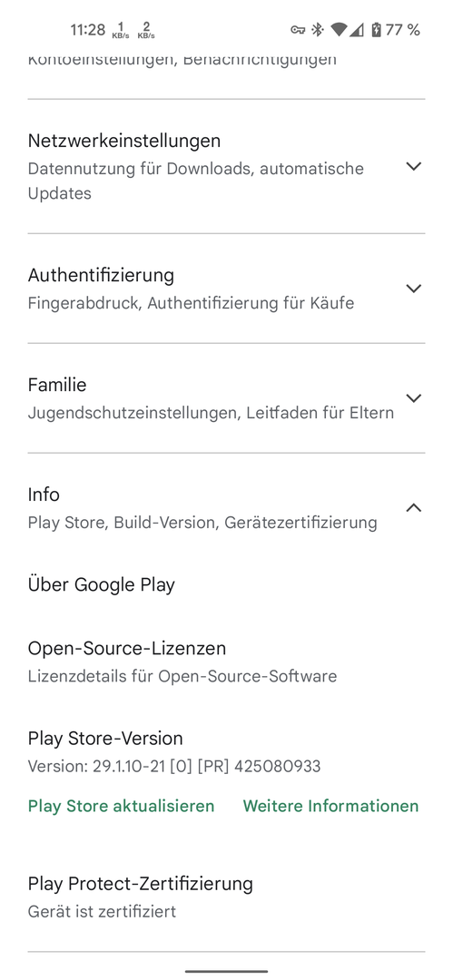453x980 pixels.
Task: Tap the VPN key status icon
Action: pyautogui.click(x=298, y=29)
